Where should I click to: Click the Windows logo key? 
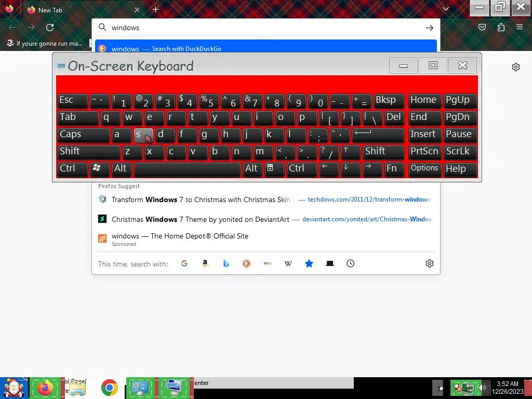[100, 169]
